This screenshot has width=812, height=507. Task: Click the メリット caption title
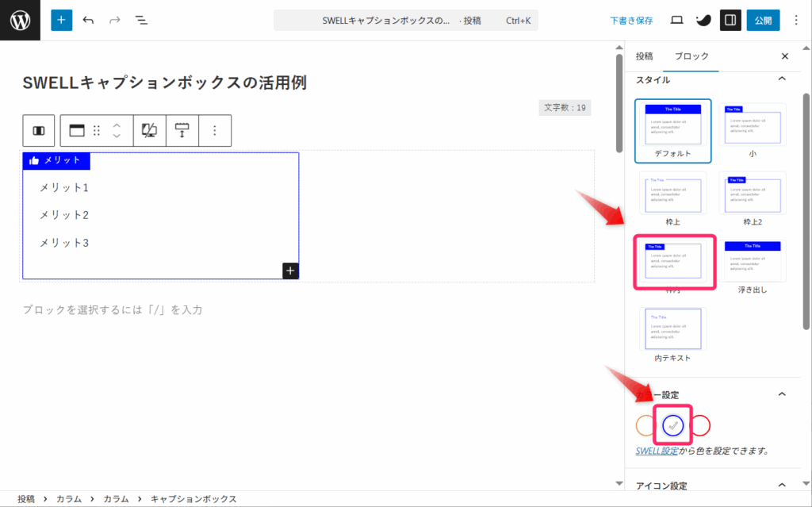coord(62,160)
